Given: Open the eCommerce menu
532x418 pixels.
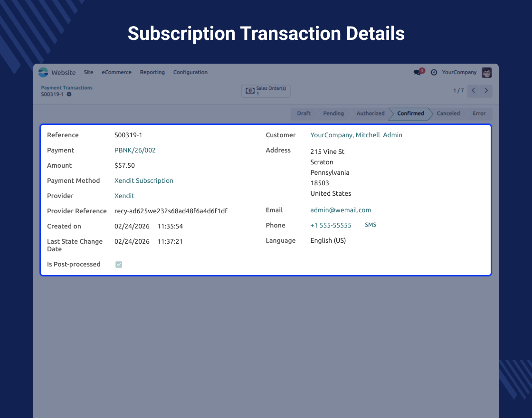Looking at the screenshot, I should tap(116, 72).
